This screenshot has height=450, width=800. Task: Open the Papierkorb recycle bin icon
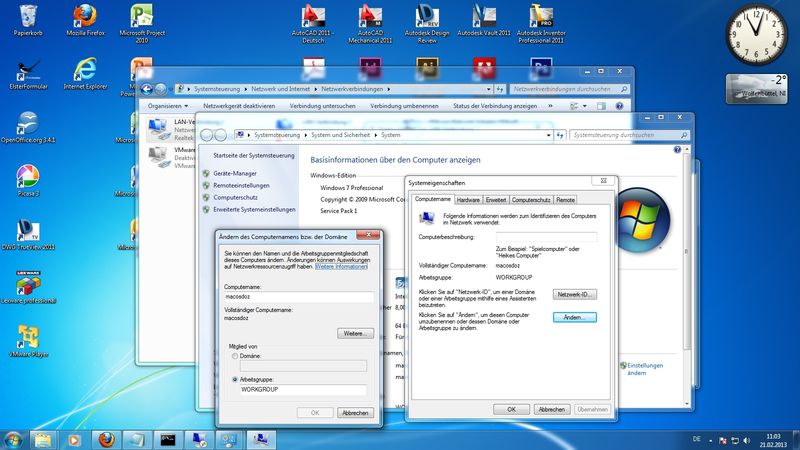pos(26,17)
